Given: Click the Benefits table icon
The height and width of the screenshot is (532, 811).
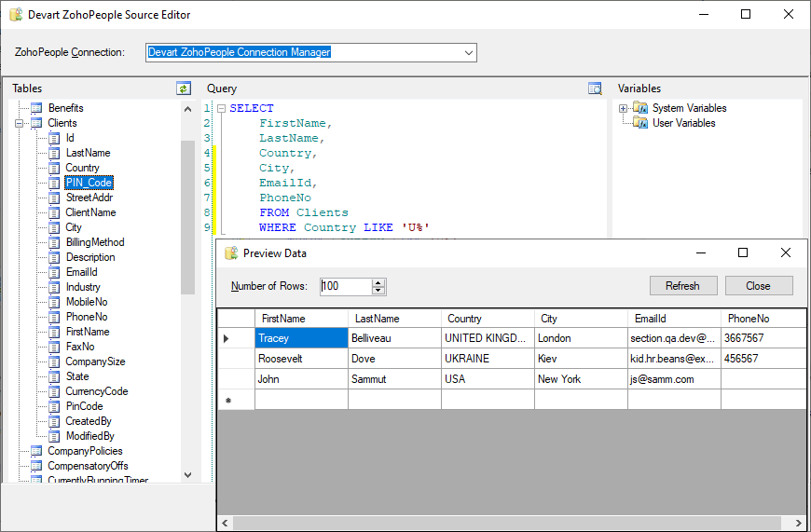Looking at the screenshot, I should [x=37, y=108].
